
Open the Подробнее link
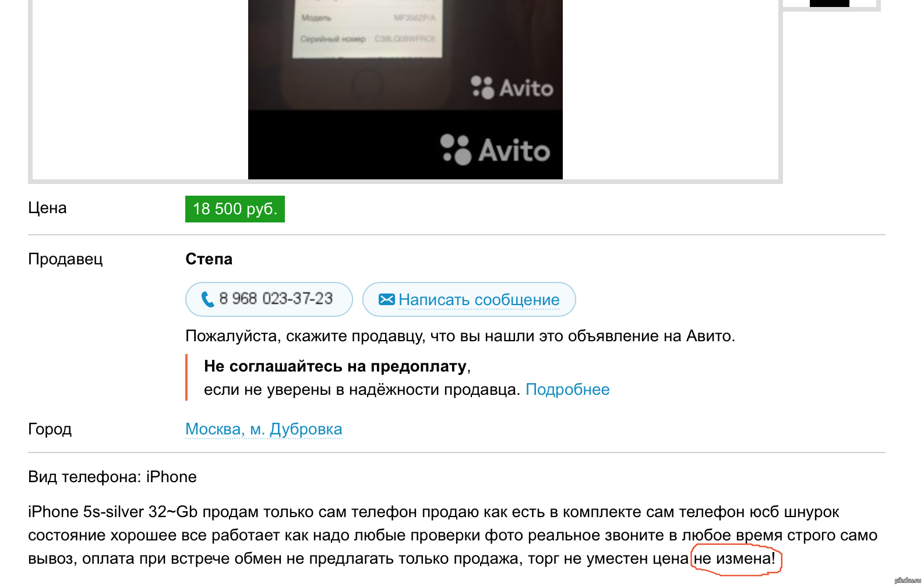pyautogui.click(x=567, y=390)
